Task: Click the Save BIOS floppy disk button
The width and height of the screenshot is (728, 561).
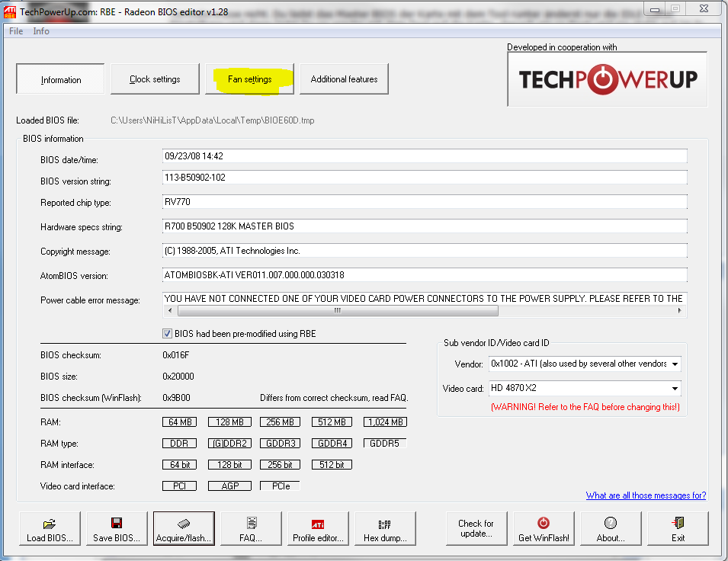Action: [117, 528]
